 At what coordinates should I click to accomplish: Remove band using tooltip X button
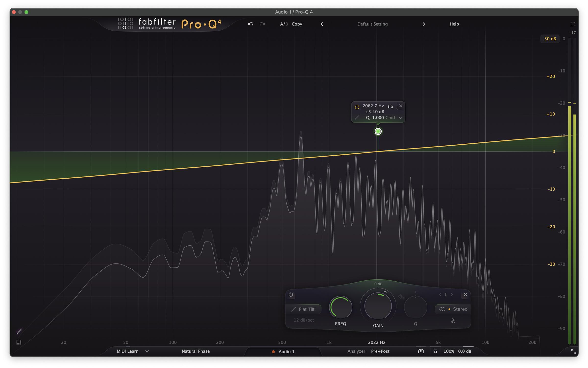401,106
